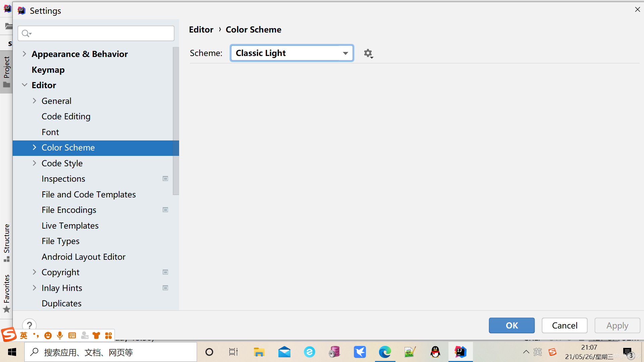Click the Inlay Hints expander arrow
The height and width of the screenshot is (362, 644).
[35, 288]
